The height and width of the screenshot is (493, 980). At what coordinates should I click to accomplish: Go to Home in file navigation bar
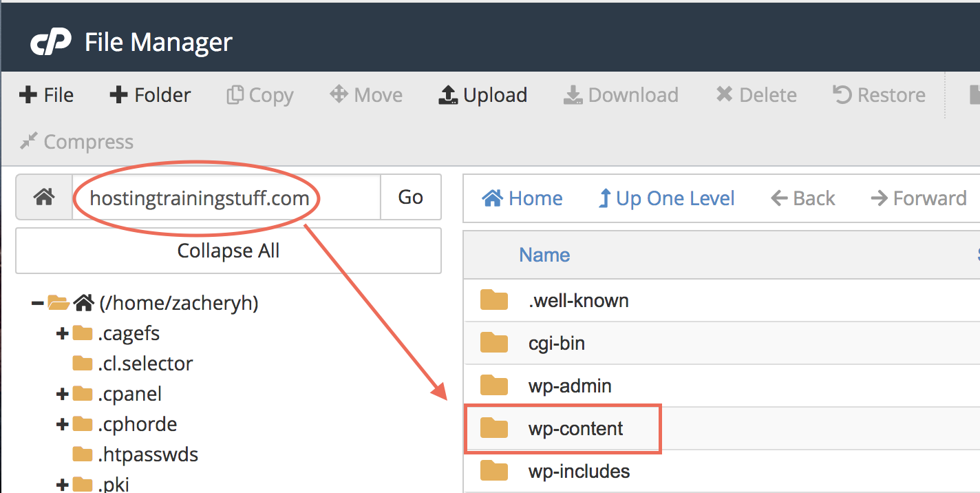522,198
